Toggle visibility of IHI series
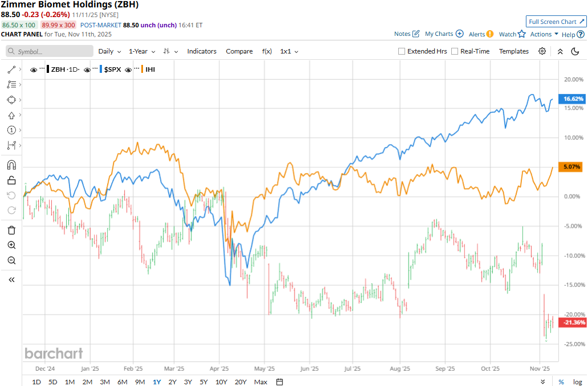This screenshot has width=588, height=386. [x=128, y=69]
